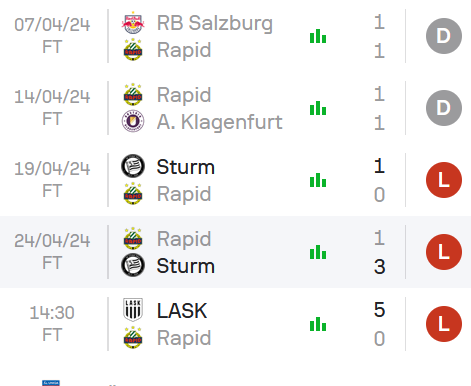Click the RB Salzburg club crest
Image resolution: width=471 pixels, height=386 pixels.
pyautogui.click(x=133, y=23)
